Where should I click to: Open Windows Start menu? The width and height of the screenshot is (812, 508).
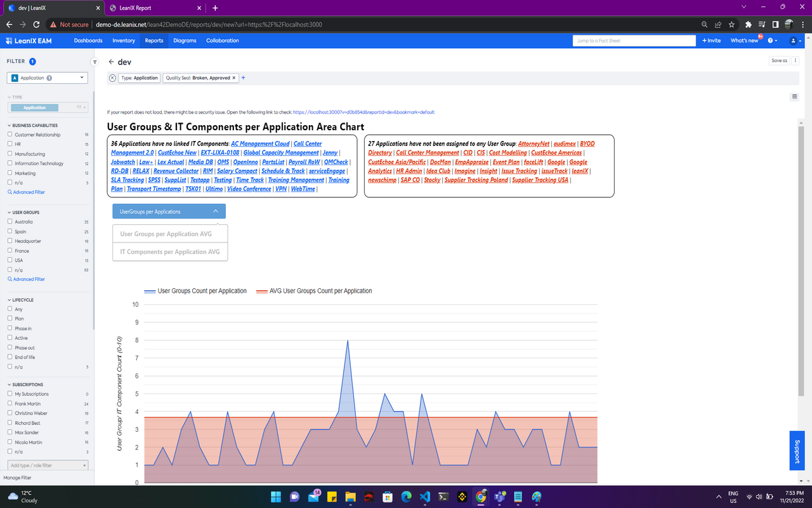[276, 497]
